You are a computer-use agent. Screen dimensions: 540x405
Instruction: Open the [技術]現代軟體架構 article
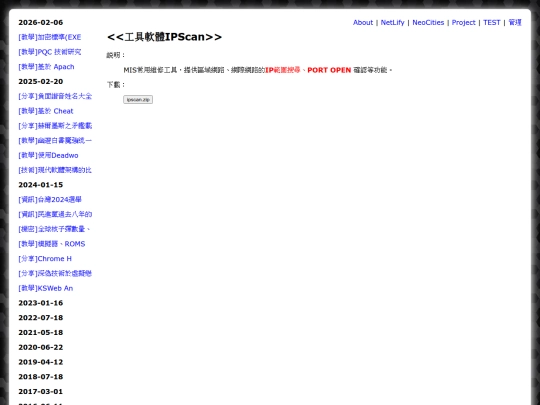pos(55,170)
